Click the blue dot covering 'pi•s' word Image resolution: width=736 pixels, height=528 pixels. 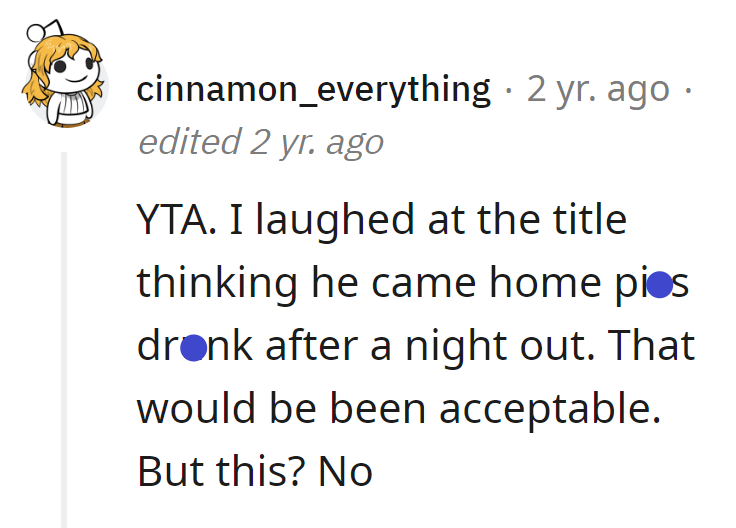659,284
